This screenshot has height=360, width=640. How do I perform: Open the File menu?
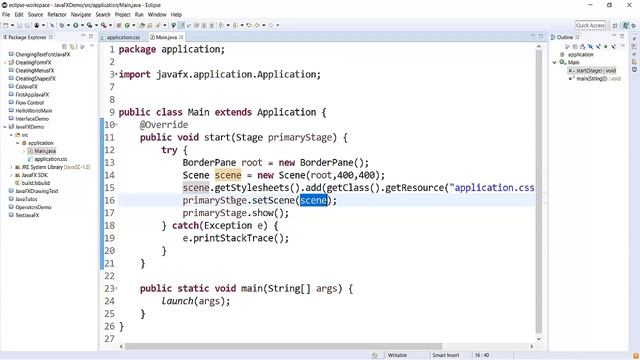click(6, 15)
